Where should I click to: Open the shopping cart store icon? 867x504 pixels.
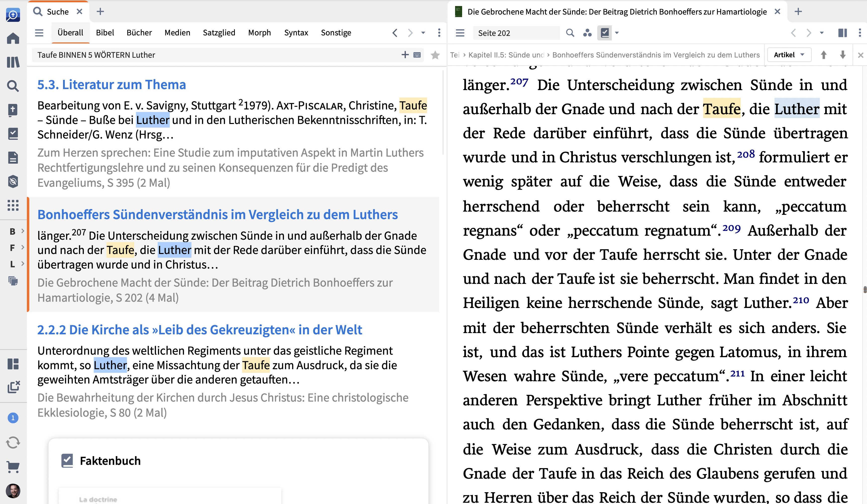[x=13, y=467]
